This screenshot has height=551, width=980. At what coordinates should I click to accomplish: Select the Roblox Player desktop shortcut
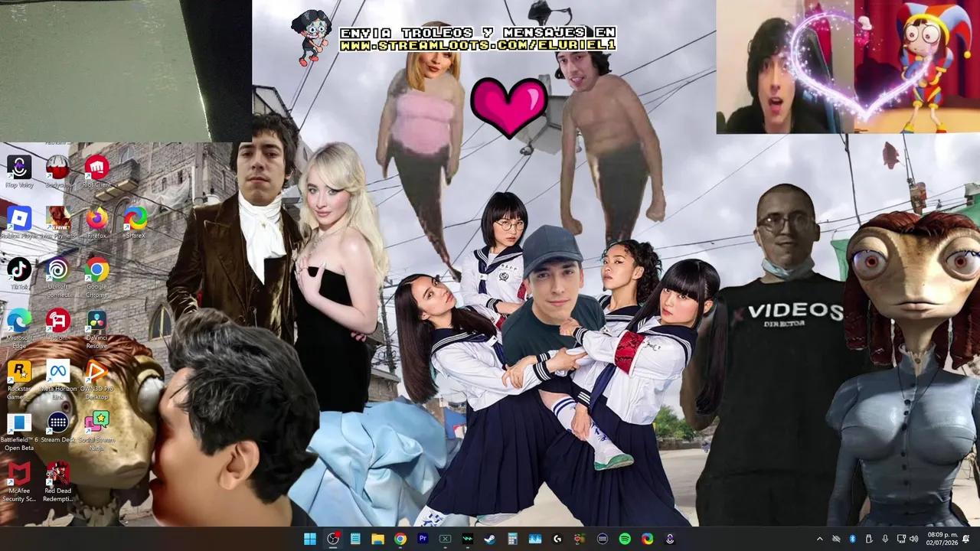(x=19, y=222)
